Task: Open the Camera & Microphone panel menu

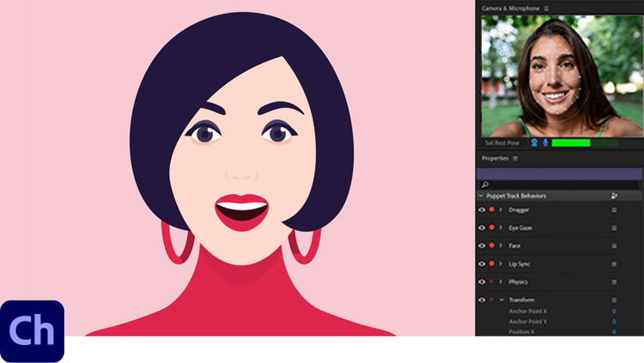Action: 546,9
